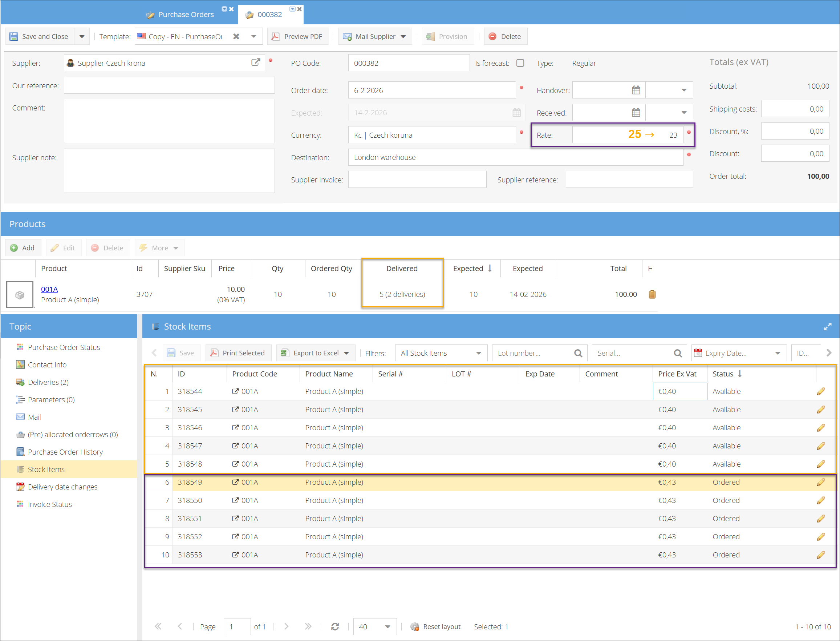Open supplier details via external link icon
This screenshot has height=641, width=840.
[x=255, y=63]
